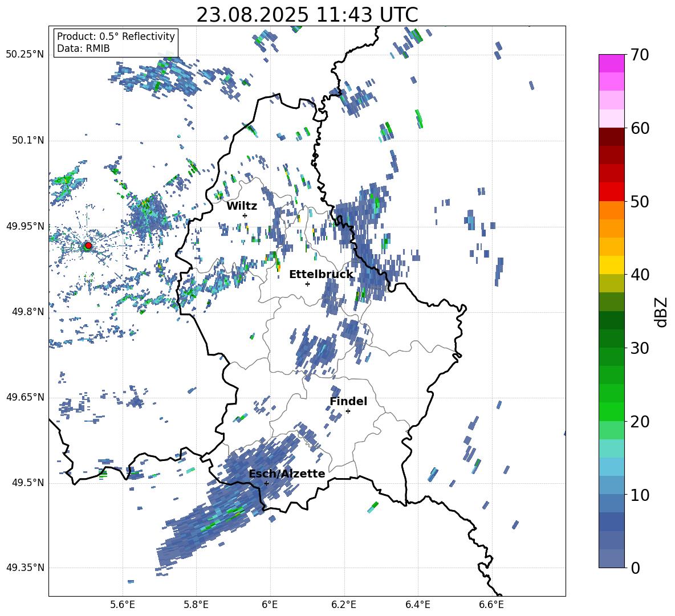Click the Wiltz city label

point(242,206)
